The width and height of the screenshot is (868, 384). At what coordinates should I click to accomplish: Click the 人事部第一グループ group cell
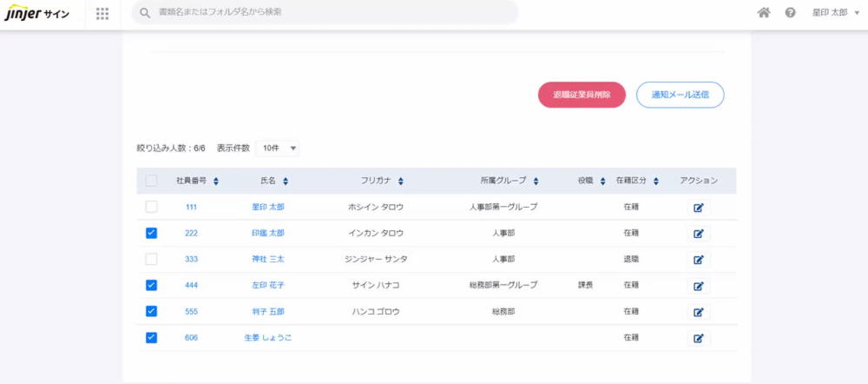coord(503,208)
